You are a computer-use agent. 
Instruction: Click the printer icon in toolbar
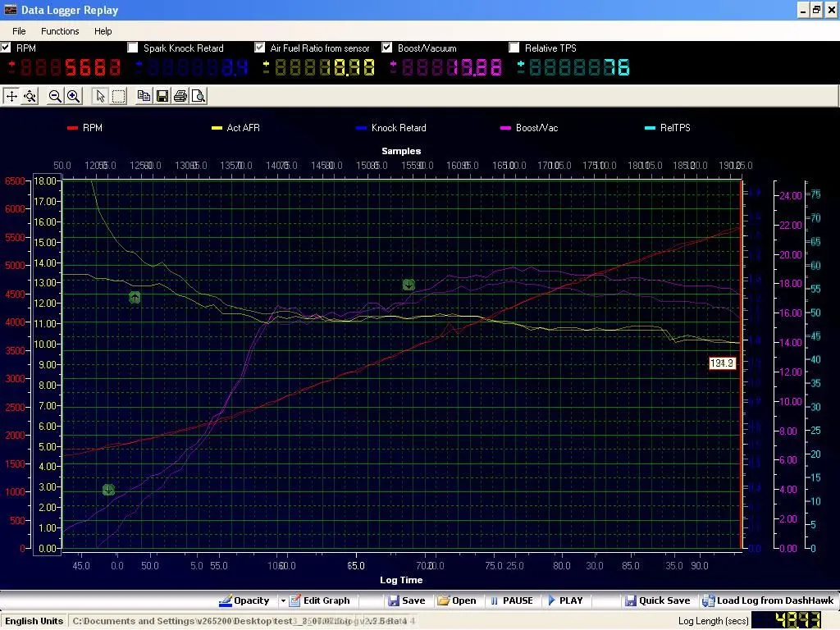point(180,96)
